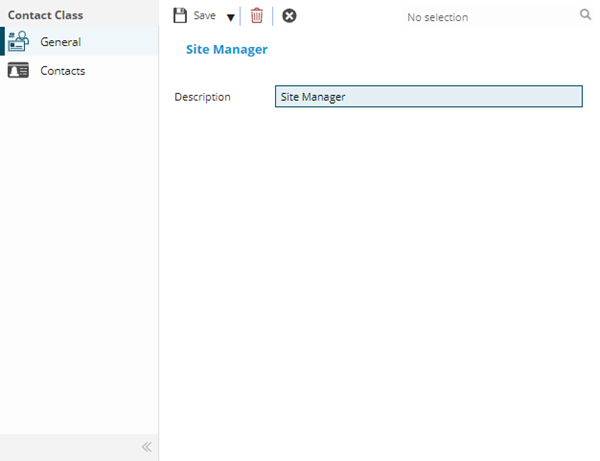Image resolution: width=600 pixels, height=461 pixels.
Task: Click the General sidebar icon
Action: 18,42
